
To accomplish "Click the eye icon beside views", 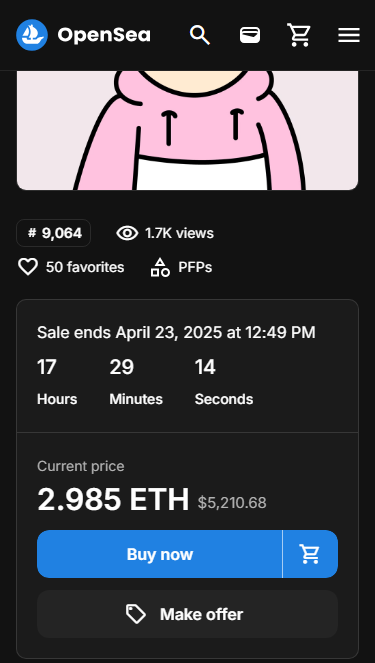I will 127,233.
